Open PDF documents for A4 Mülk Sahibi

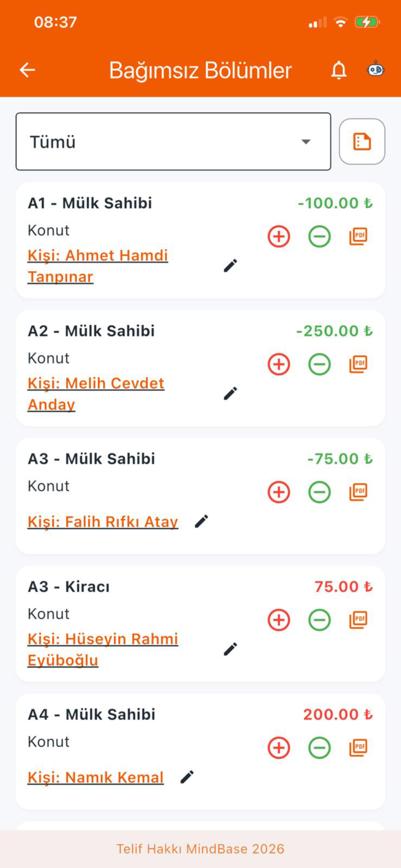(x=358, y=748)
